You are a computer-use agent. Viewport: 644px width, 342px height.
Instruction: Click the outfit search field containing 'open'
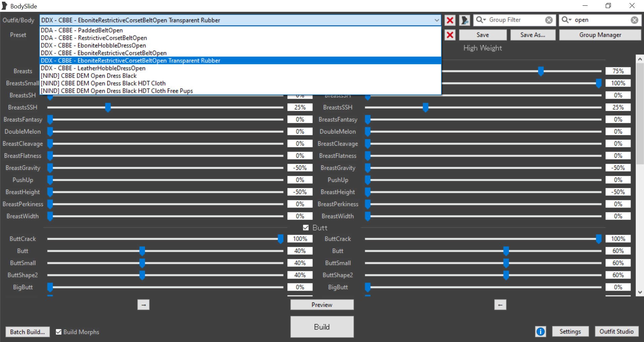tap(601, 20)
